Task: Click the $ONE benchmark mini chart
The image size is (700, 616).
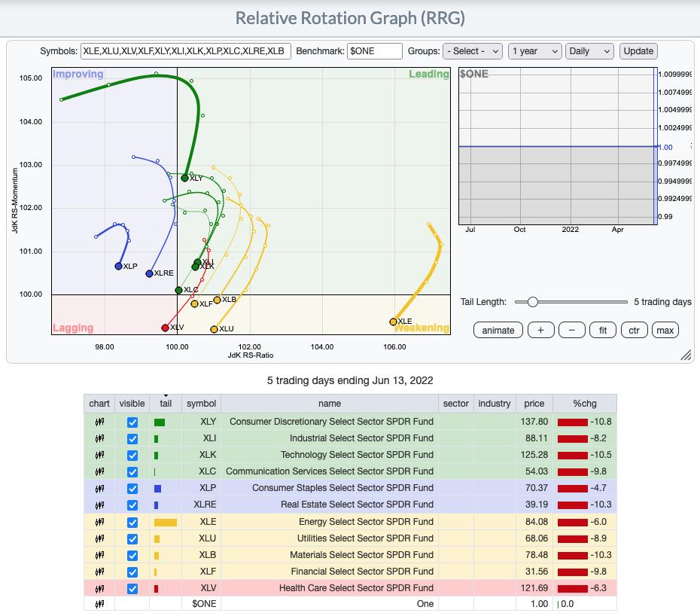Action: (558, 146)
